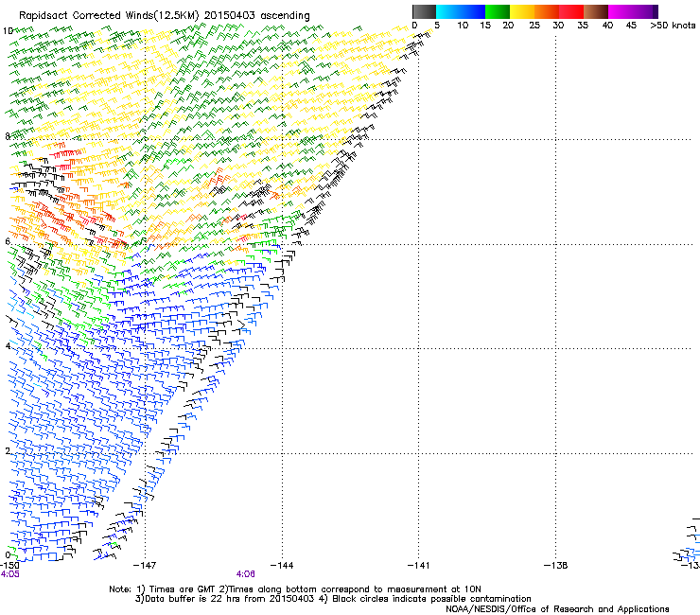
Task: Click the latitude axis label '6'
Action: click(8, 241)
